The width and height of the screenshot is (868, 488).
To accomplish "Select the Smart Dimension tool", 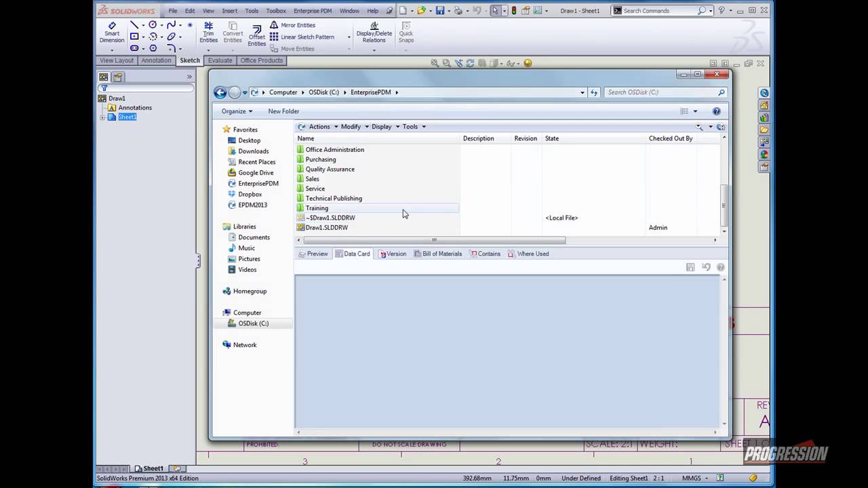I will tap(112, 33).
